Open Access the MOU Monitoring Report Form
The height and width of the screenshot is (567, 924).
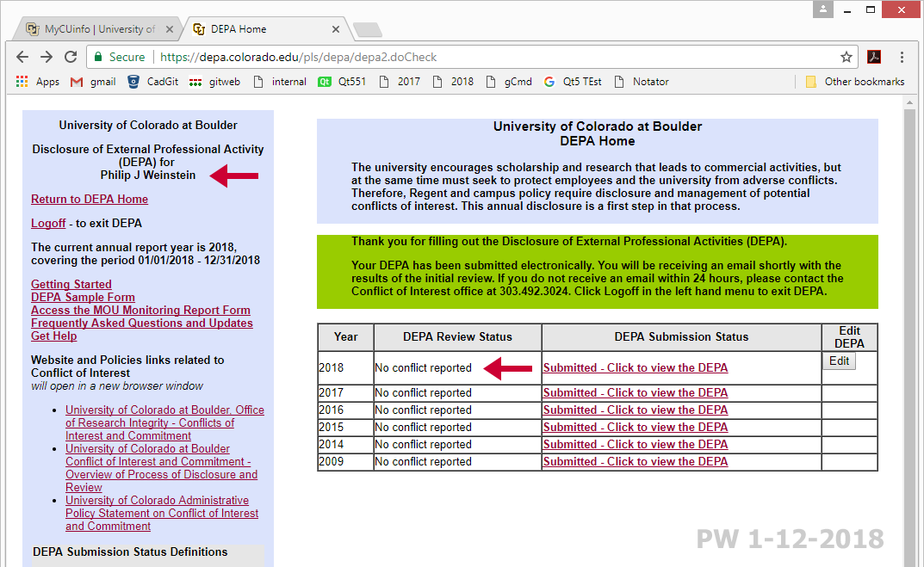[x=141, y=311]
